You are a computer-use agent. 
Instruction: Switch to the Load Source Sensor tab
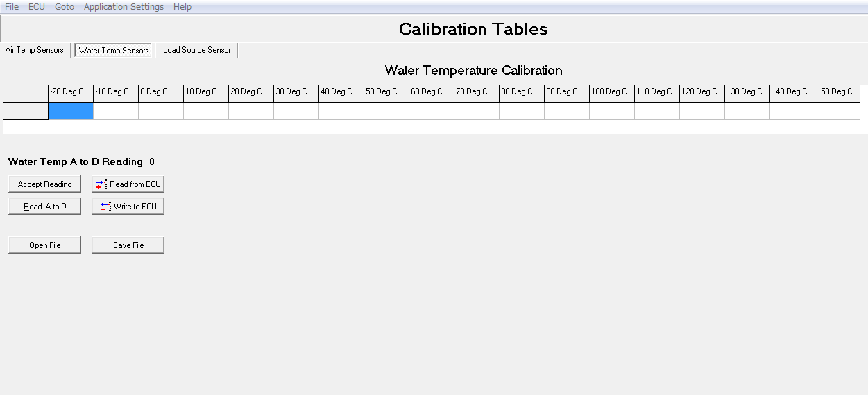point(197,50)
